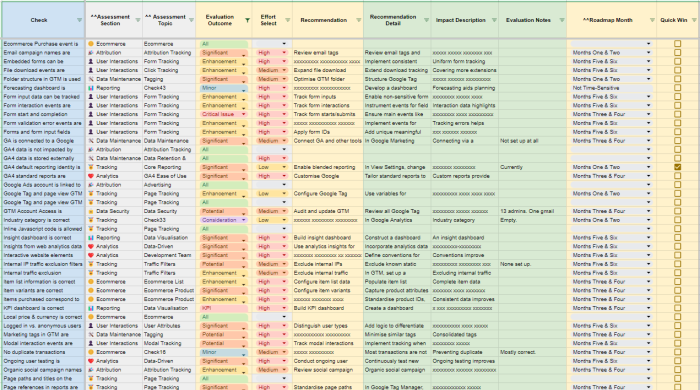Screen dimensions: 700x390
Task: Open the Assessment Topic column filter icon
Action: [191, 20]
